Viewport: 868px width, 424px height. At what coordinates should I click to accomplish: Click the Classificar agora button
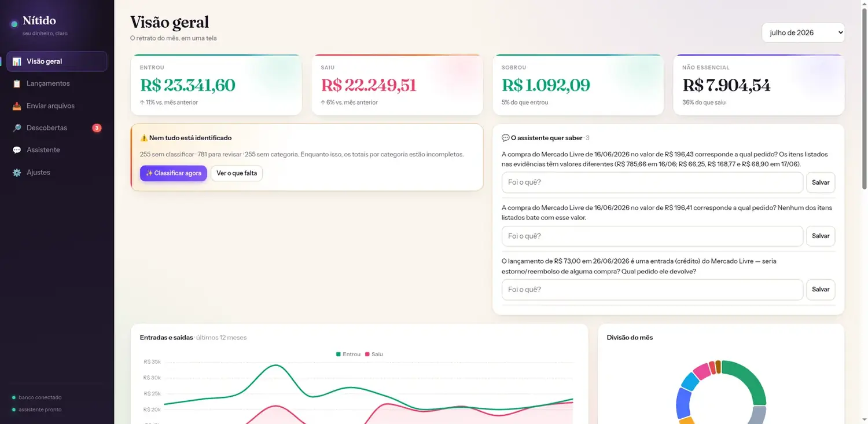173,173
